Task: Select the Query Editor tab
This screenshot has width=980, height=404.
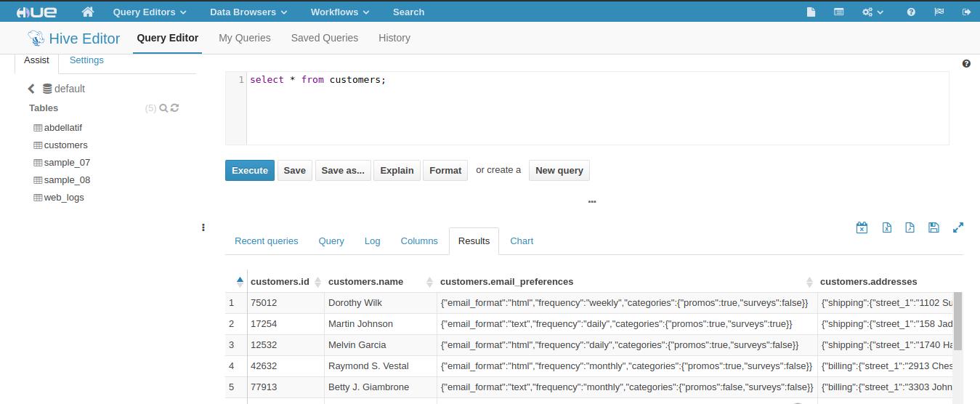Action: 168,38
